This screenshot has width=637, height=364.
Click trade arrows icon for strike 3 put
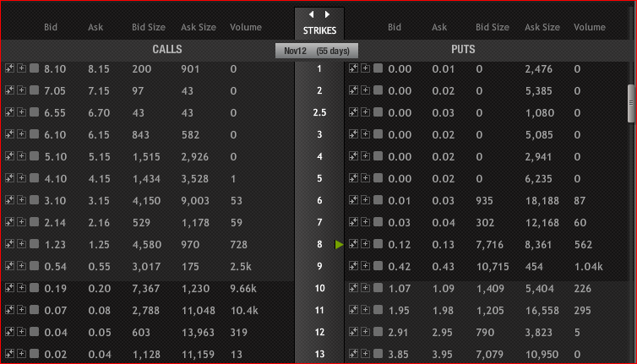click(x=353, y=134)
